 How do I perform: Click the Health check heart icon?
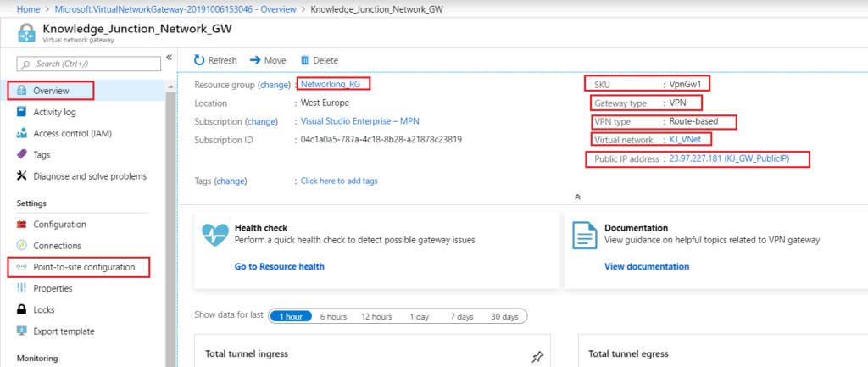(214, 235)
